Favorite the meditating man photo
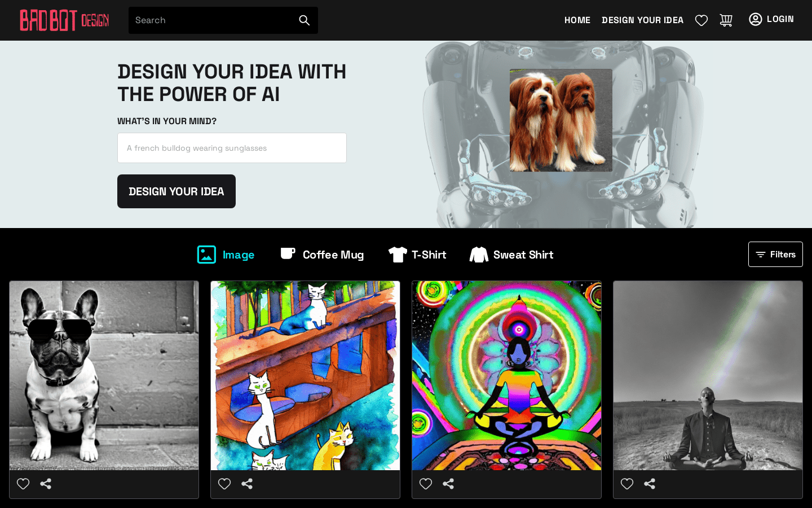 coord(627,484)
